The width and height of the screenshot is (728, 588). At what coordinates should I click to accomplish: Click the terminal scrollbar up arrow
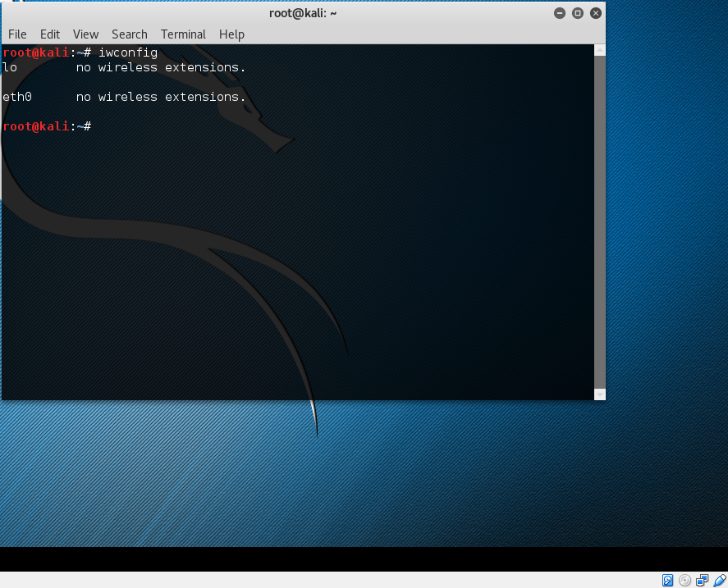point(600,50)
